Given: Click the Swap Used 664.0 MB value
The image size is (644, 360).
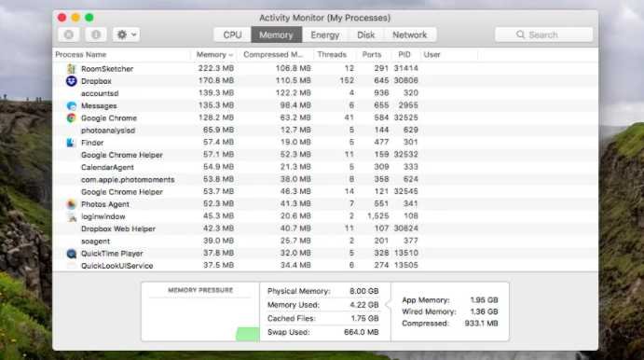Looking at the screenshot, I should click(361, 332).
